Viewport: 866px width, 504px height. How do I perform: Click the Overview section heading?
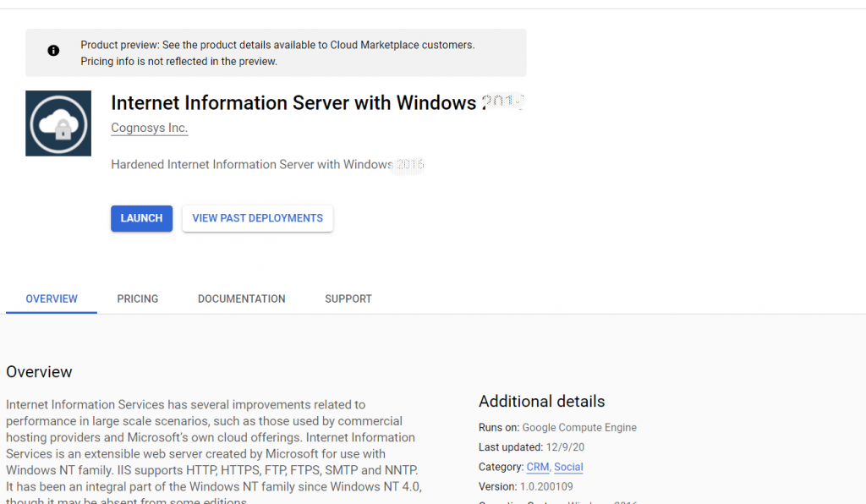39,372
